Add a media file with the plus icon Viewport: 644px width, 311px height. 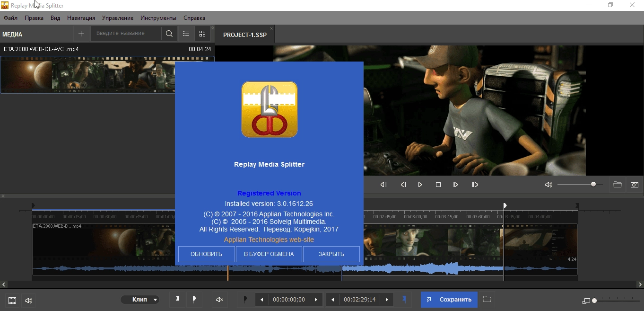coord(81,34)
